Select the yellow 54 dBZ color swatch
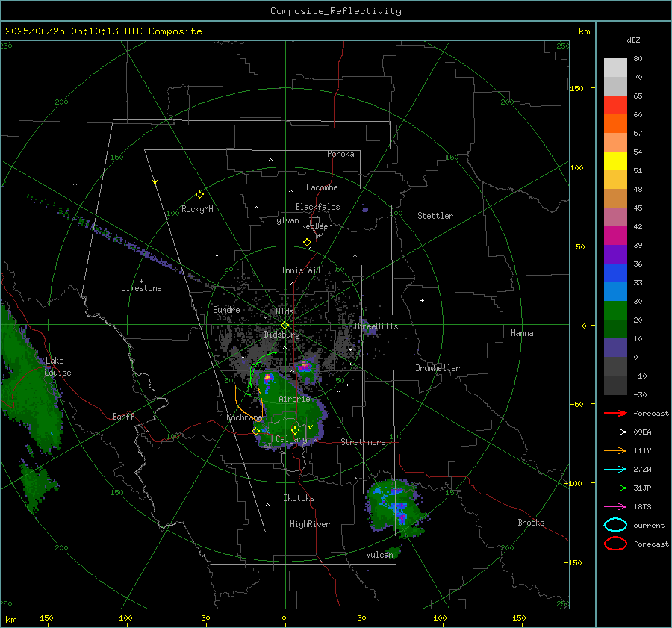Viewport: 672px width, 628px height. click(x=615, y=161)
